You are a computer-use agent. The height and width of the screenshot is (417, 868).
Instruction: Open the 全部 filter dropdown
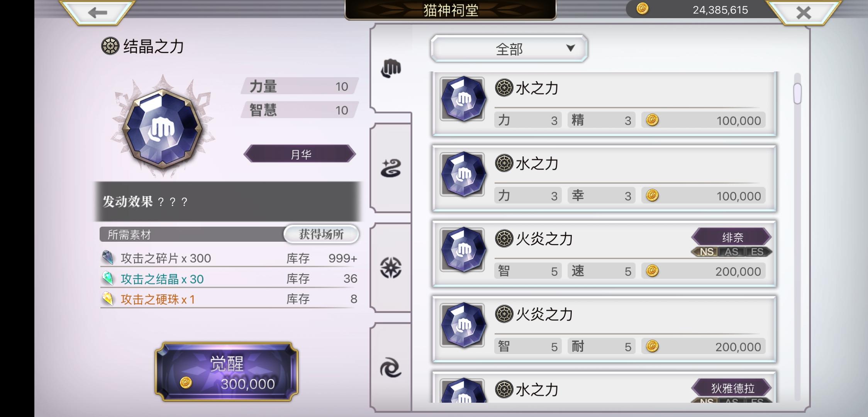pyautogui.click(x=509, y=49)
